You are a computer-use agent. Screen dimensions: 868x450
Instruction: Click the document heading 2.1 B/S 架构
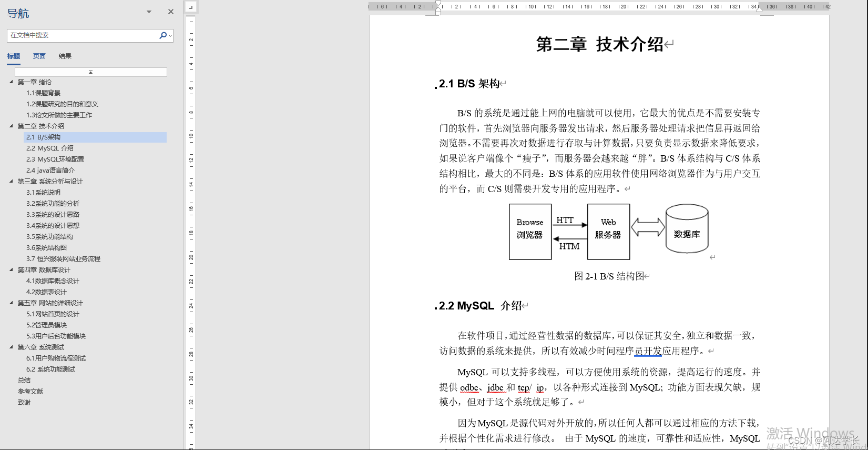pyautogui.click(x=469, y=84)
